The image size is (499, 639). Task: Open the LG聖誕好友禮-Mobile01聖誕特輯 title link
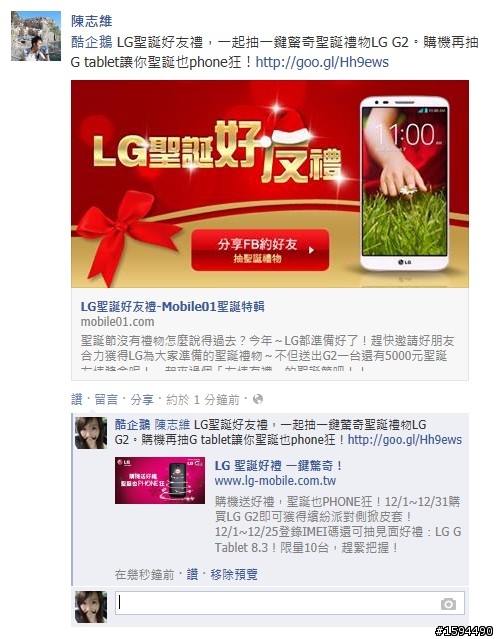click(x=172, y=306)
